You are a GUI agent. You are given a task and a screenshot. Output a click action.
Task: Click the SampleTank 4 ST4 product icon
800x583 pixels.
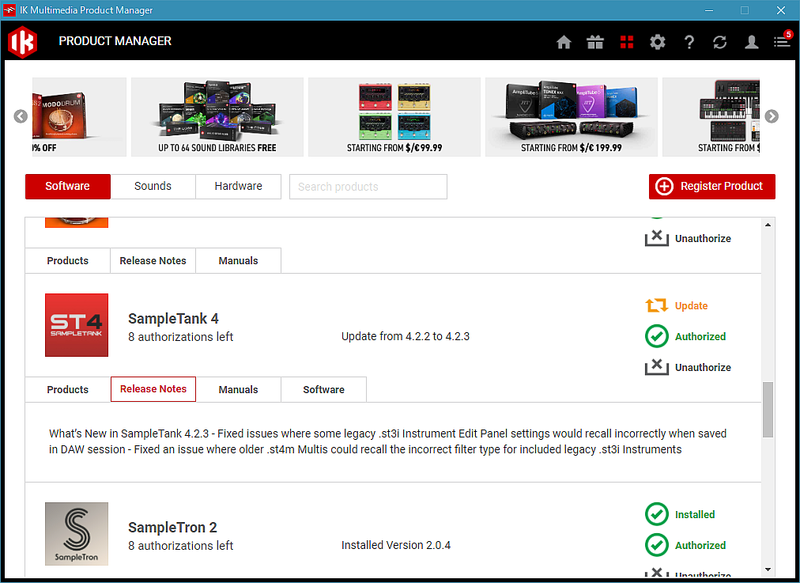[x=77, y=325]
